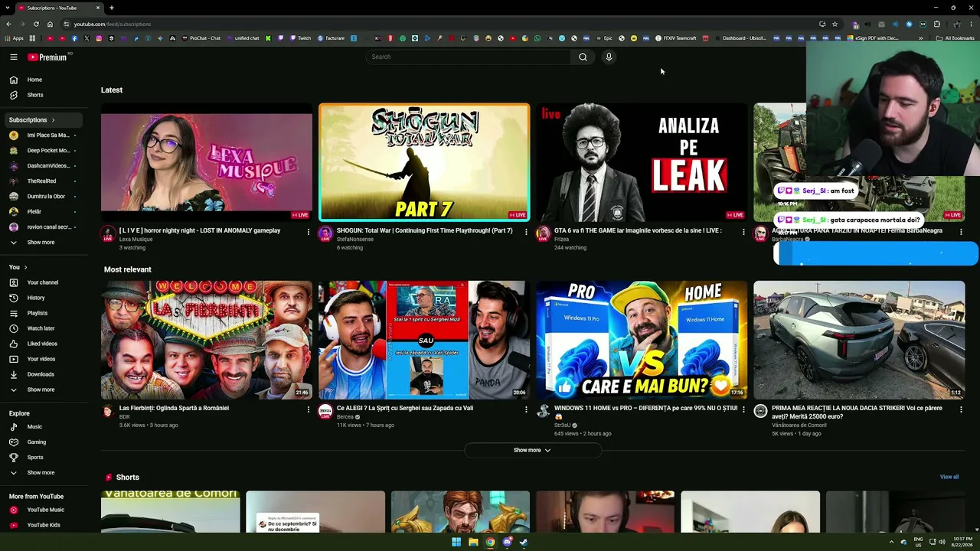Open the YouTube guide hamburger menu

pos(14,57)
